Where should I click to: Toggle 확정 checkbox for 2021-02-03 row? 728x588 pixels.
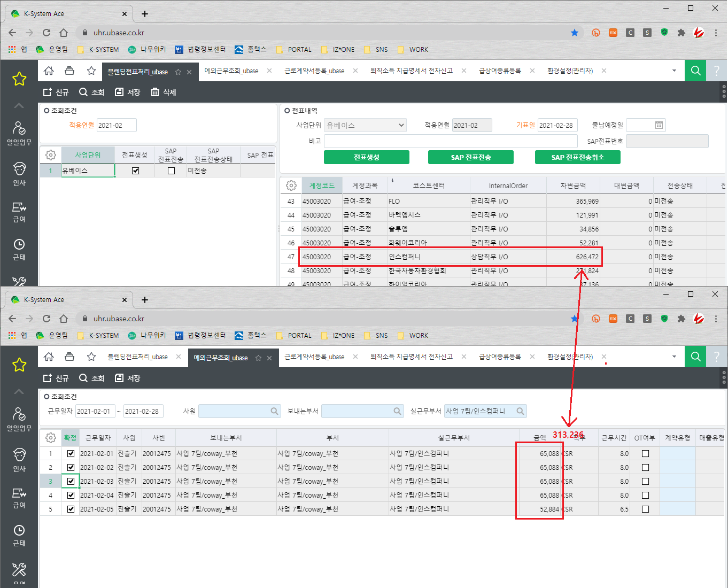[71, 481]
